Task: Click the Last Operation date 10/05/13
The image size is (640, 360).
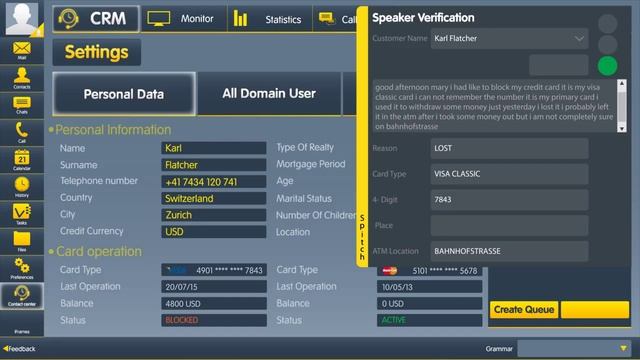Action: [x=429, y=287]
